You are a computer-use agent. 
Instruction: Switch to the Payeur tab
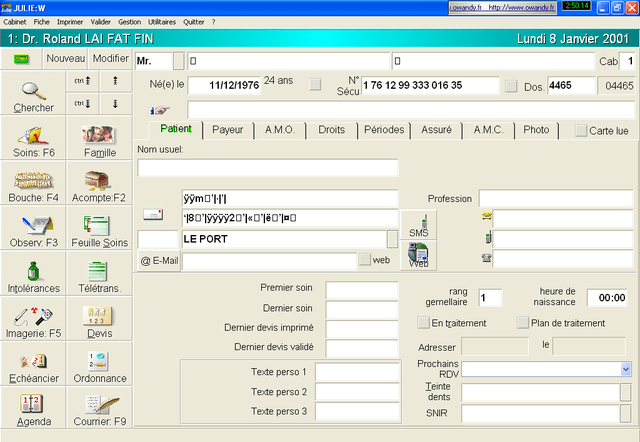(227, 130)
